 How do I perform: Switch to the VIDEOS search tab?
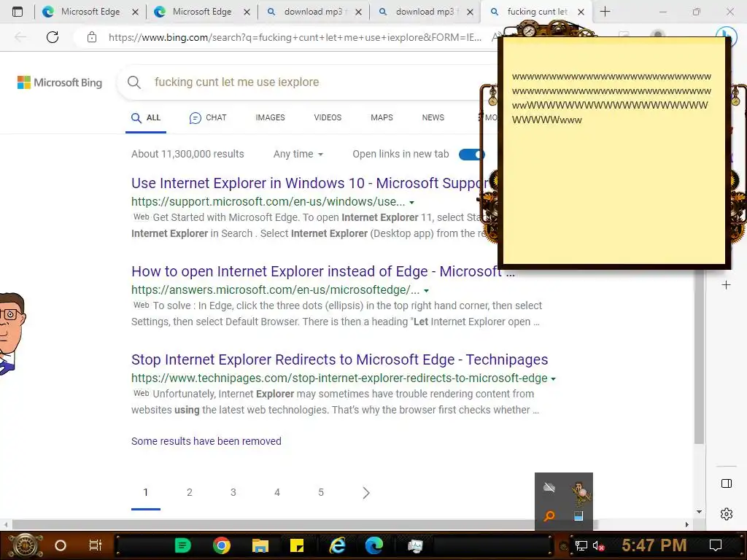(328, 117)
